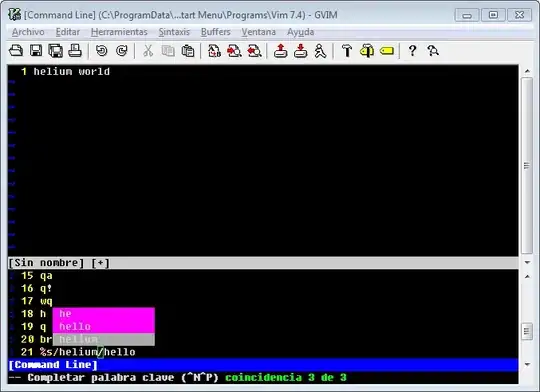Copy selection to the clipboard
540x392 pixels.
168,51
